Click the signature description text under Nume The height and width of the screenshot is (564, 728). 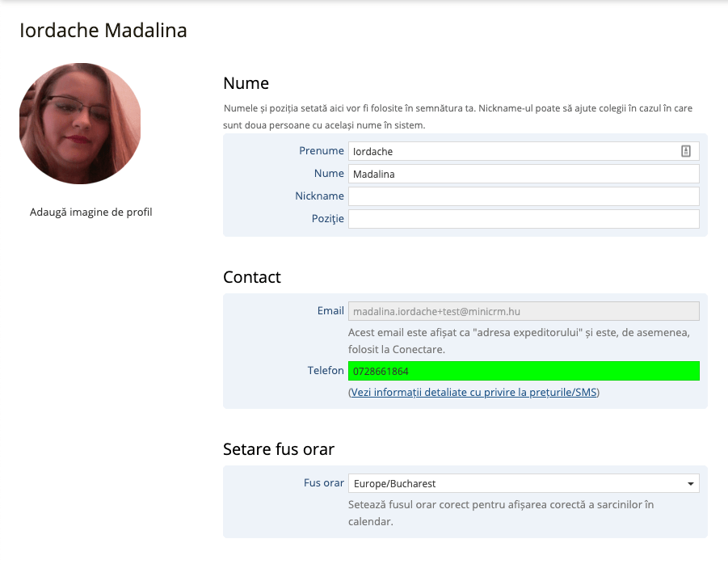point(458,116)
